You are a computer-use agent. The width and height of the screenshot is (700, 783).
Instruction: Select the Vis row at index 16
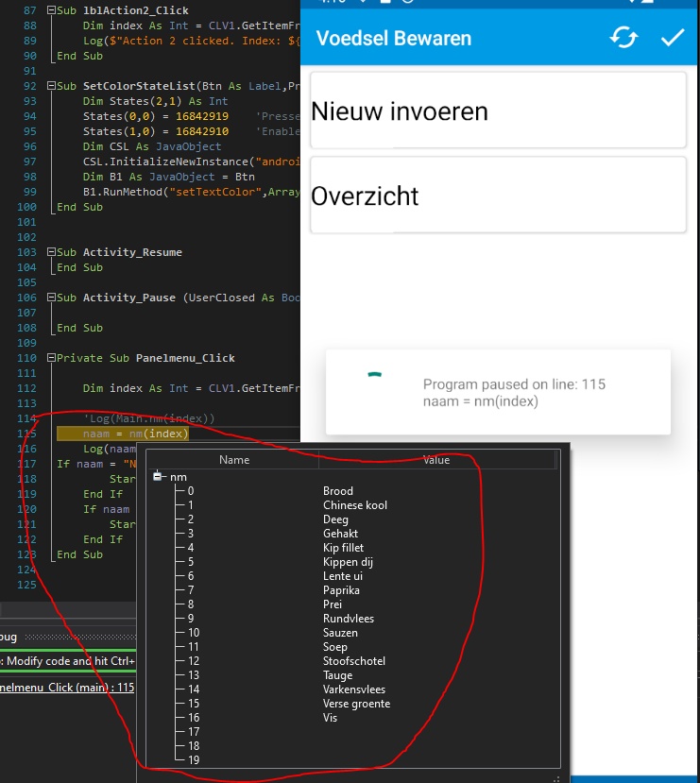tap(353, 718)
